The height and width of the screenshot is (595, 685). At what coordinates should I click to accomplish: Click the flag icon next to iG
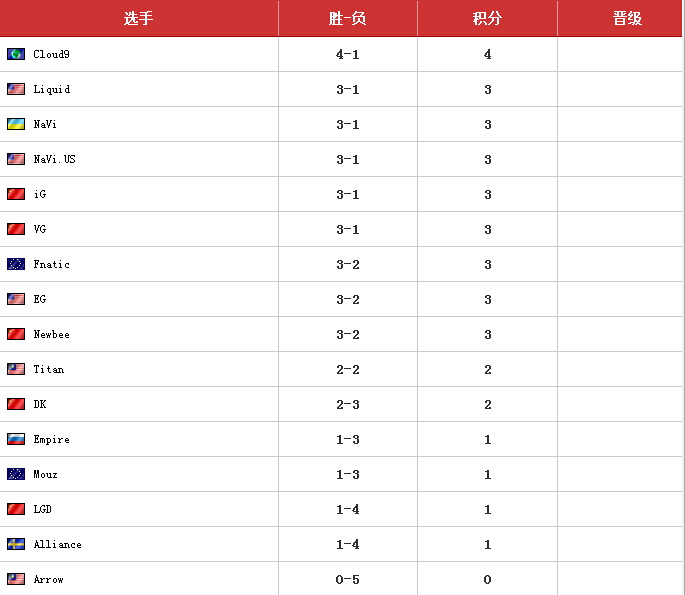click(16, 194)
